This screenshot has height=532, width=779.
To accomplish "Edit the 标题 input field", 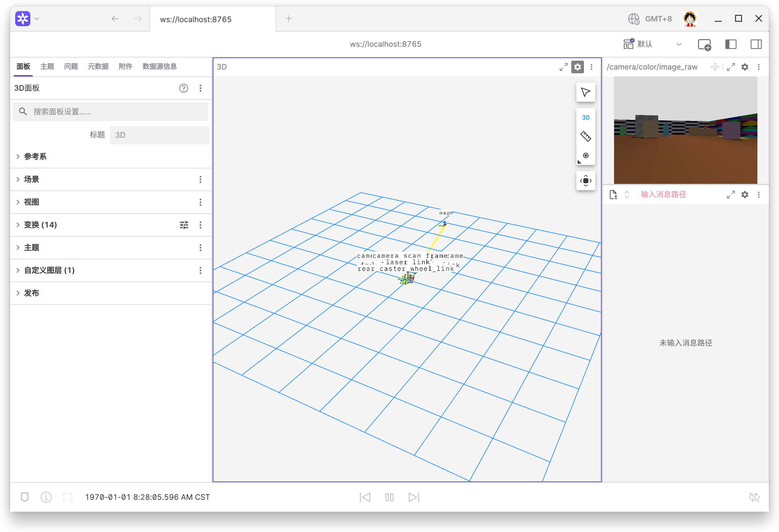I will click(159, 135).
